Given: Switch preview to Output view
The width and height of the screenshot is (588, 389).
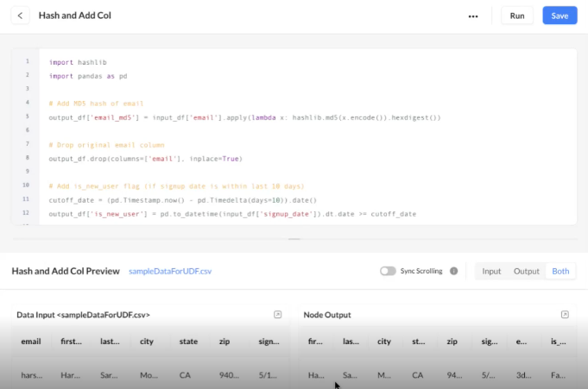Looking at the screenshot, I should (x=526, y=271).
